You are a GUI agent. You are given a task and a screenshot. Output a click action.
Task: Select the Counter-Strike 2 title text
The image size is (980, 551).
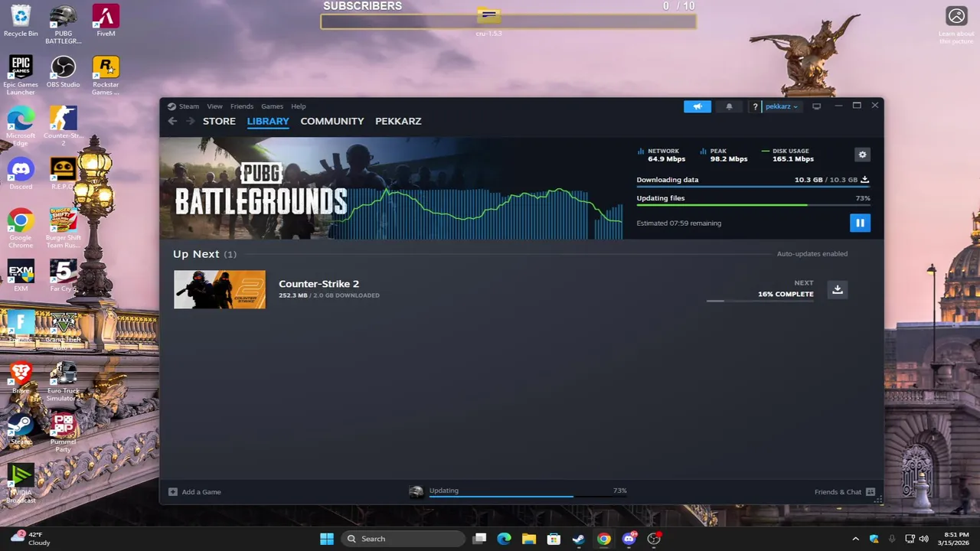click(x=318, y=284)
